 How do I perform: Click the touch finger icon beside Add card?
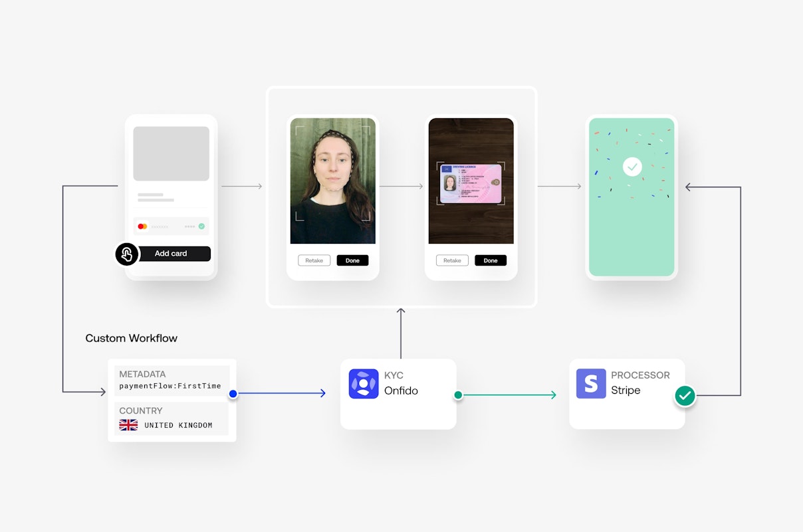coord(126,254)
